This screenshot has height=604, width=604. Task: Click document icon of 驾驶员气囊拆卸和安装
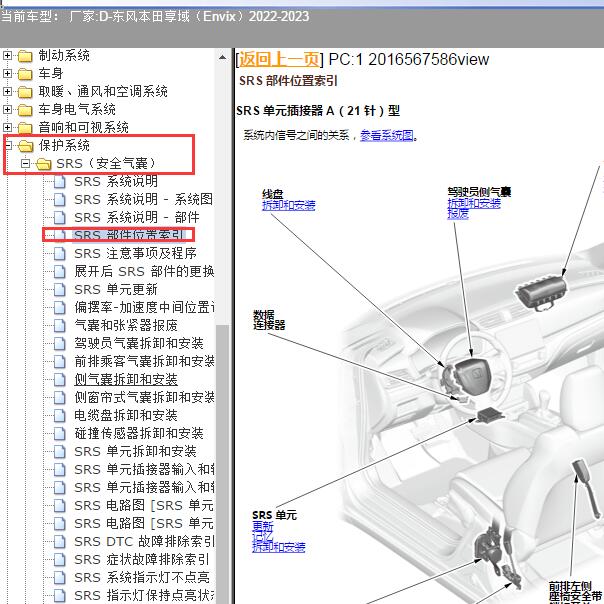pyautogui.click(x=60, y=343)
